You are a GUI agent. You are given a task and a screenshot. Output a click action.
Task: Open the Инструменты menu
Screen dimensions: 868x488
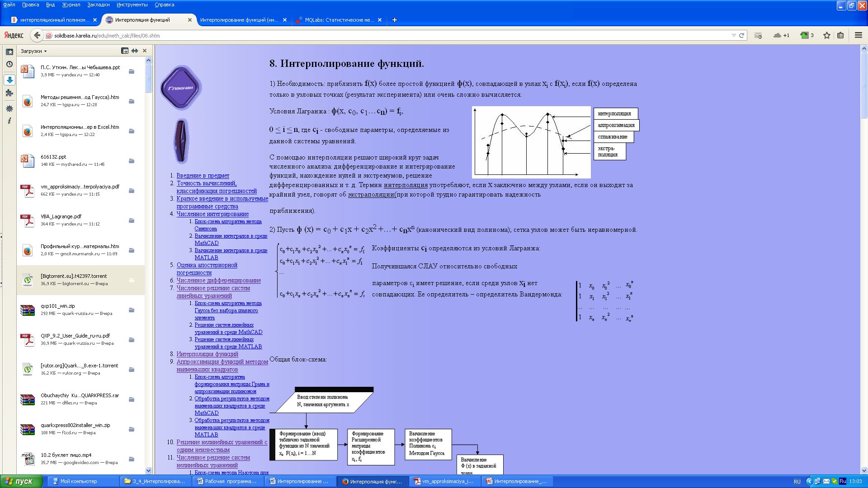coord(132,5)
